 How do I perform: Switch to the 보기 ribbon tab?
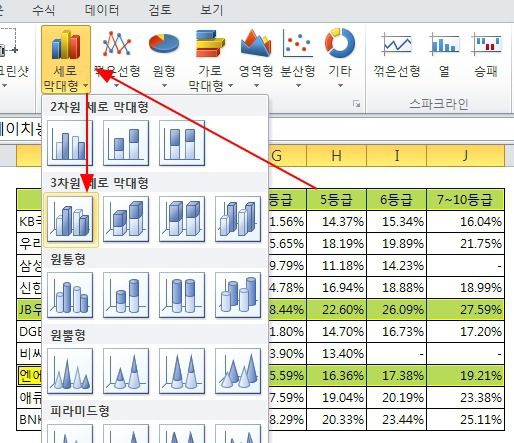[211, 9]
